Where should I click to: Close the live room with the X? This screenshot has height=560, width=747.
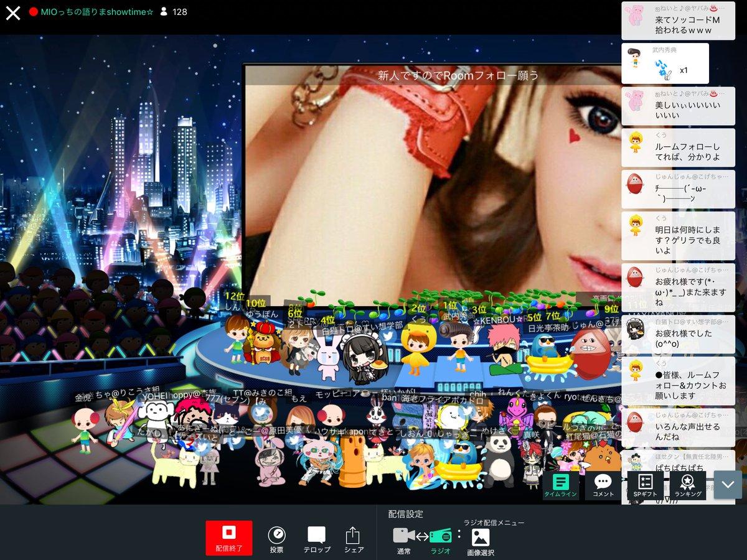[12, 12]
